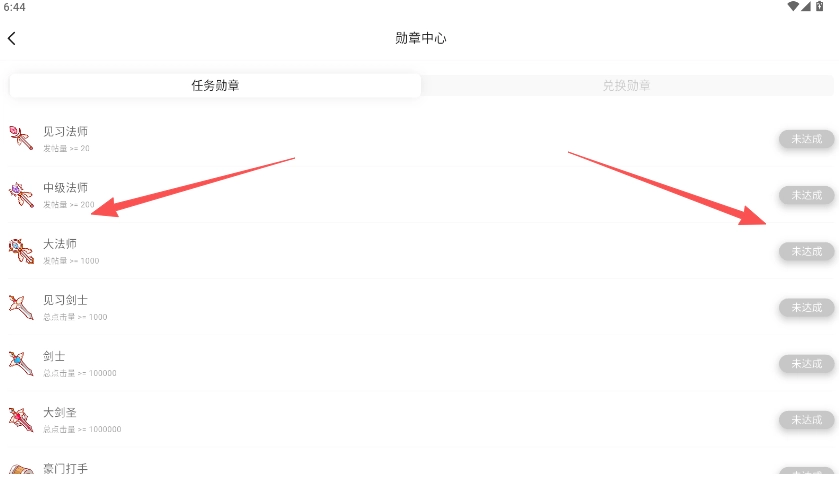Click 未达成 button for 见习法师
This screenshot has height=479, width=839.
[806, 139]
